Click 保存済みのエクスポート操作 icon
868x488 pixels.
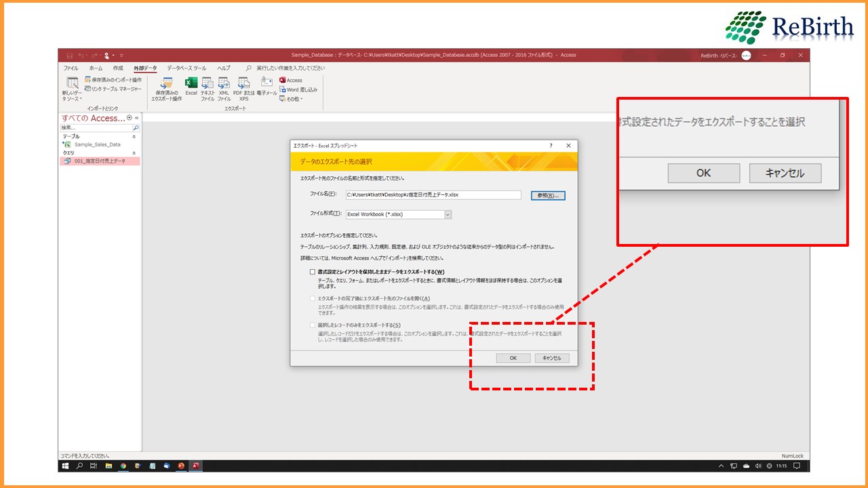coord(166,88)
